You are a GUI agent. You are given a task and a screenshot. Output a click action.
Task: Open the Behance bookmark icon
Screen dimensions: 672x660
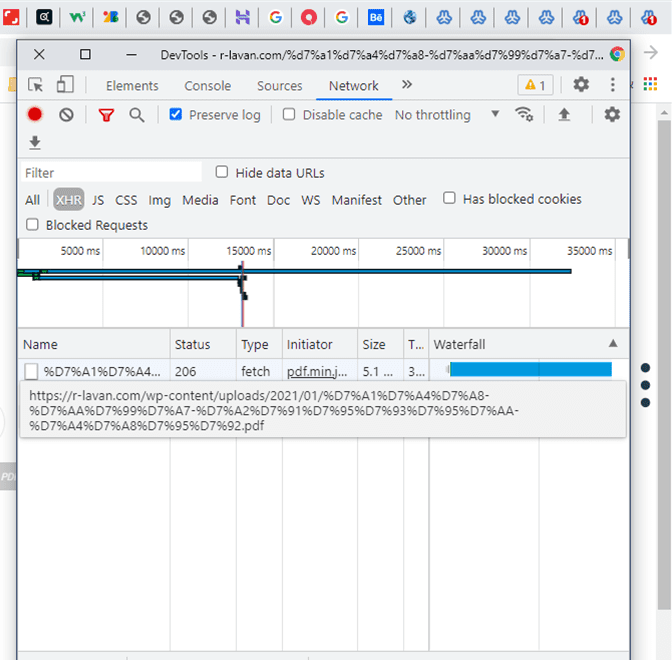click(x=376, y=18)
